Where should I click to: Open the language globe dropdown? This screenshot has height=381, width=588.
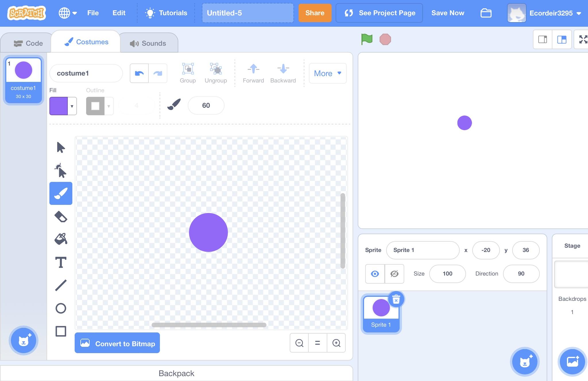point(67,13)
